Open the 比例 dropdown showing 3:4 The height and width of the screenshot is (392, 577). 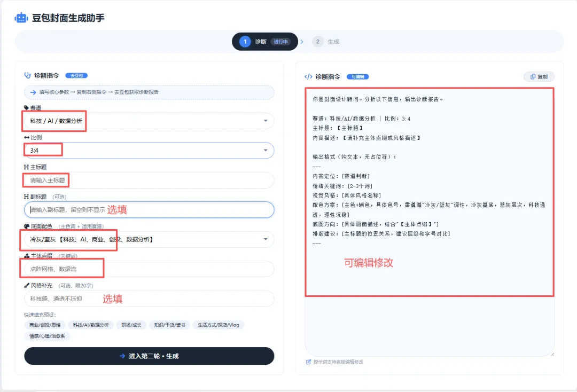pyautogui.click(x=149, y=151)
